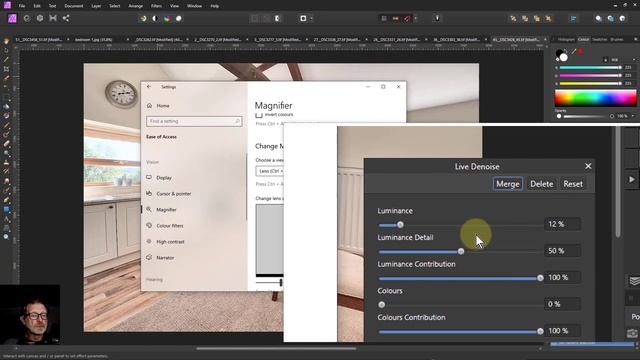640x360 pixels.
Task: Toggle the colour panel lock icon
Action: (606, 60)
